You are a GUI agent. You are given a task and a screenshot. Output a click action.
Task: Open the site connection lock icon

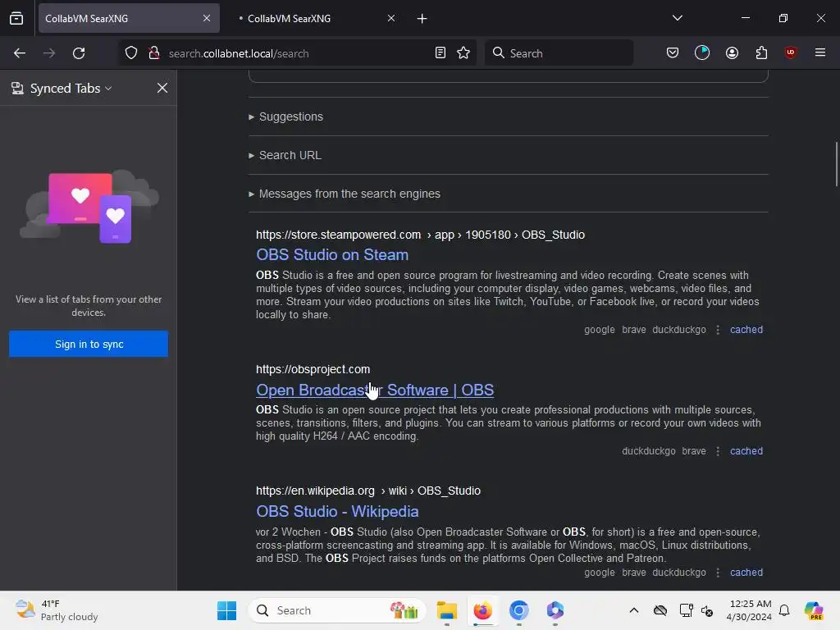[154, 53]
